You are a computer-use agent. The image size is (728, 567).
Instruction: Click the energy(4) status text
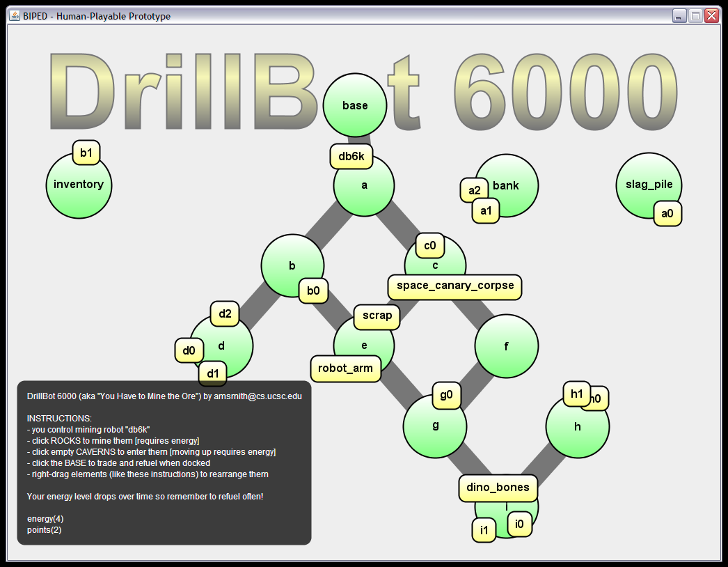click(x=45, y=518)
